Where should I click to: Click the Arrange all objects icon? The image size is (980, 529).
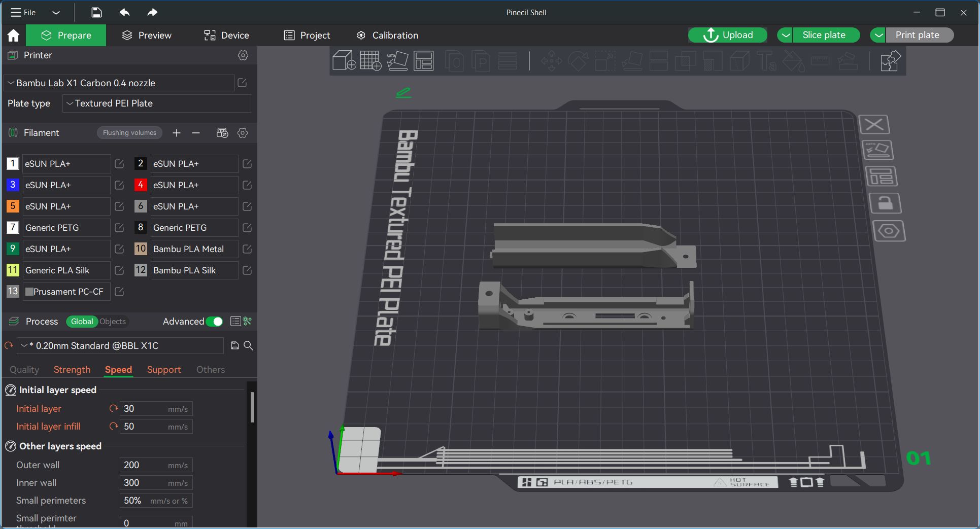click(x=424, y=61)
